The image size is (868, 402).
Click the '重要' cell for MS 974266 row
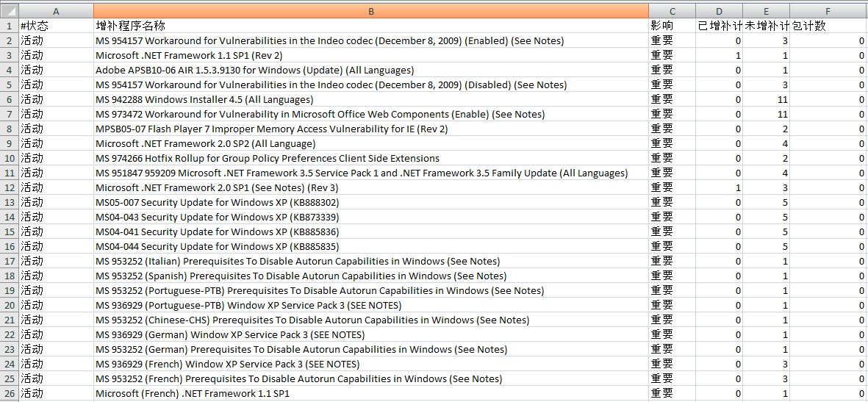[672, 158]
